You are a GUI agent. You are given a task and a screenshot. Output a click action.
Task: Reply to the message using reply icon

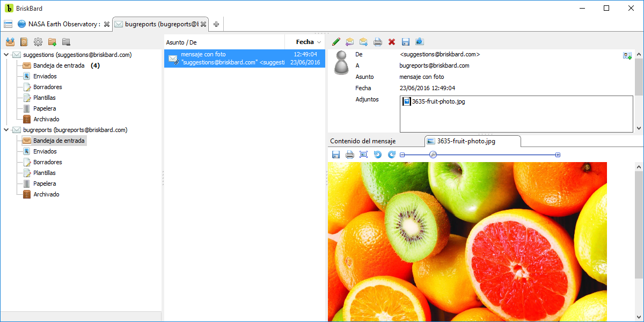coord(350,42)
